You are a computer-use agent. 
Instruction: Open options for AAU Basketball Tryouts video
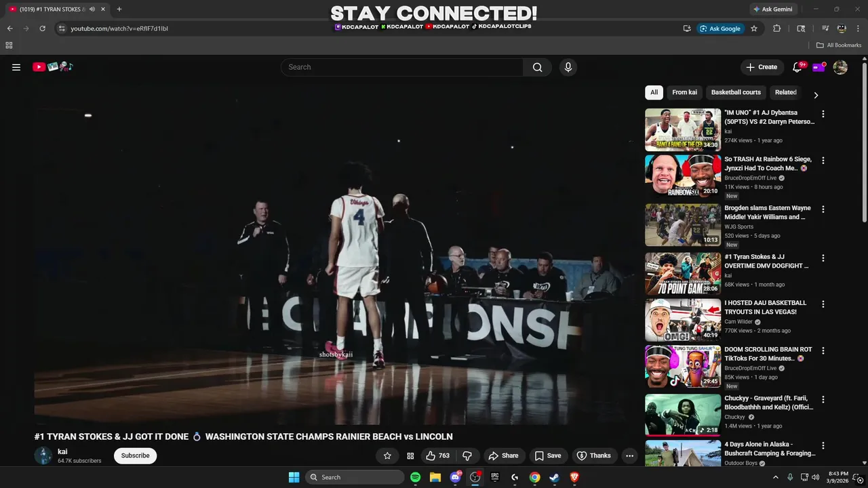point(823,304)
